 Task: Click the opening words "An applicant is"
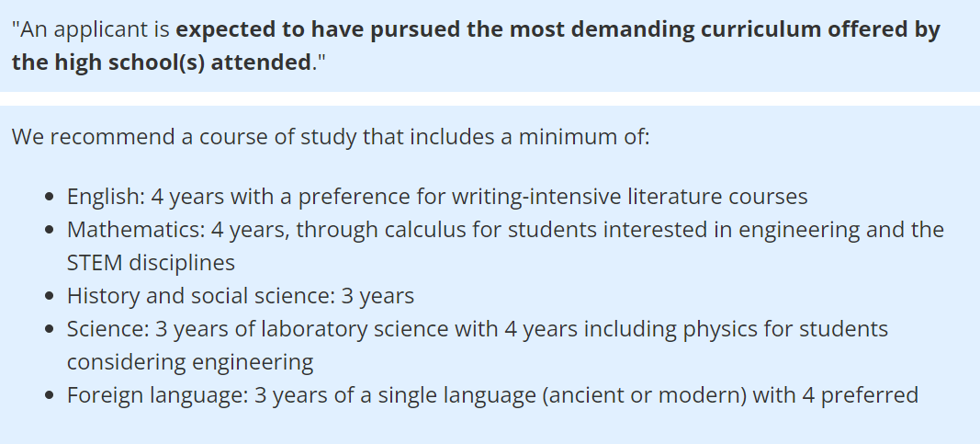[92, 29]
